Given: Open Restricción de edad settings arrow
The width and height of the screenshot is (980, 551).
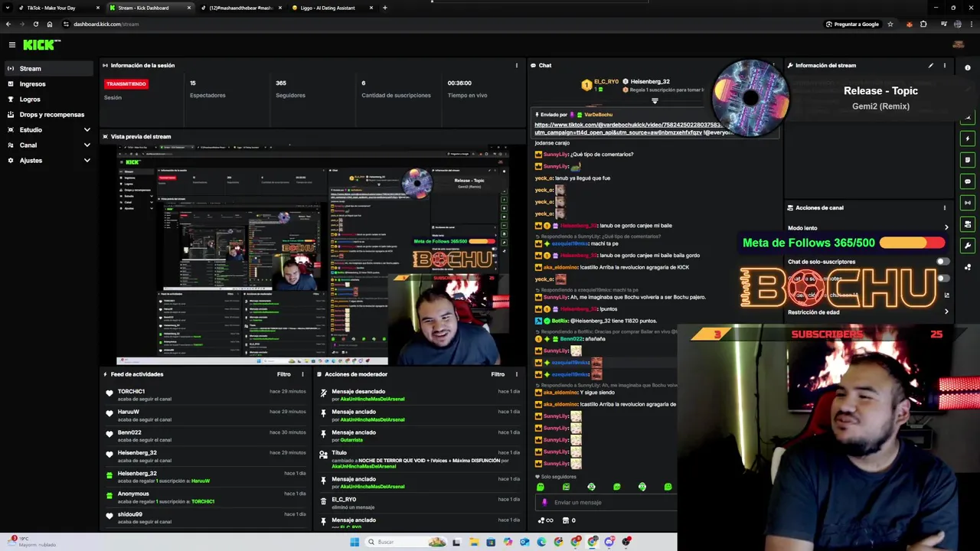Looking at the screenshot, I should point(946,311).
